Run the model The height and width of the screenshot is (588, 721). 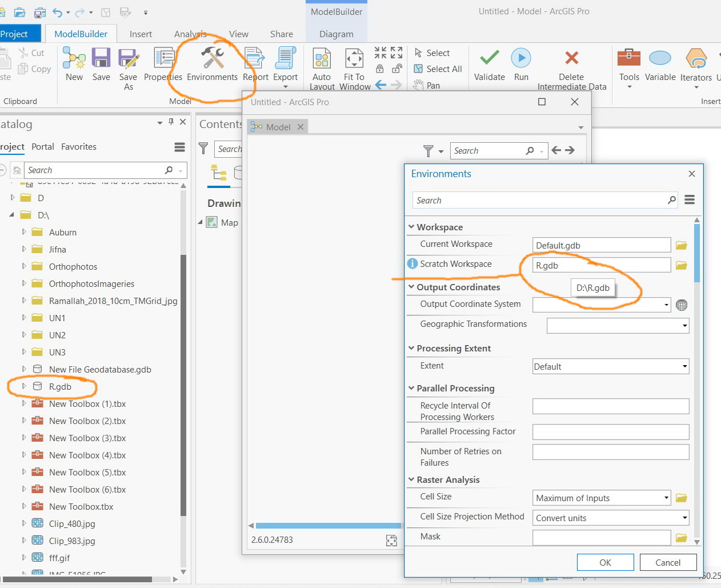pos(521,63)
